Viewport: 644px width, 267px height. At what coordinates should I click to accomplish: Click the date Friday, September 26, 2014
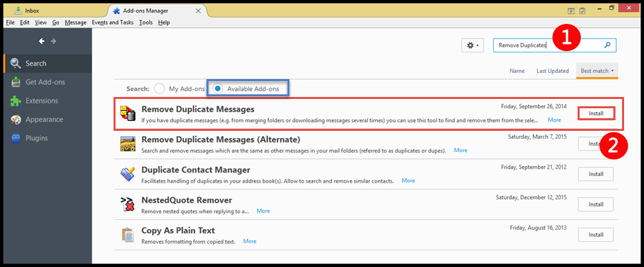tap(534, 106)
